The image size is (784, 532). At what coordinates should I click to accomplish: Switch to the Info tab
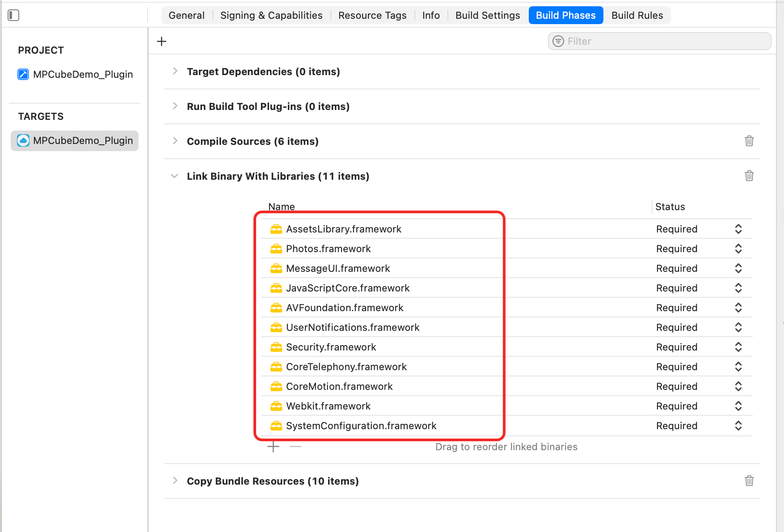click(431, 15)
